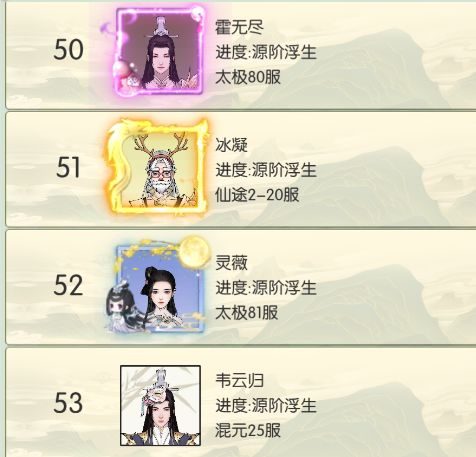Image resolution: width=476 pixels, height=457 pixels.
Task: Tap the yellow moon ornament on 灵薇's frame
Action: (x=194, y=252)
